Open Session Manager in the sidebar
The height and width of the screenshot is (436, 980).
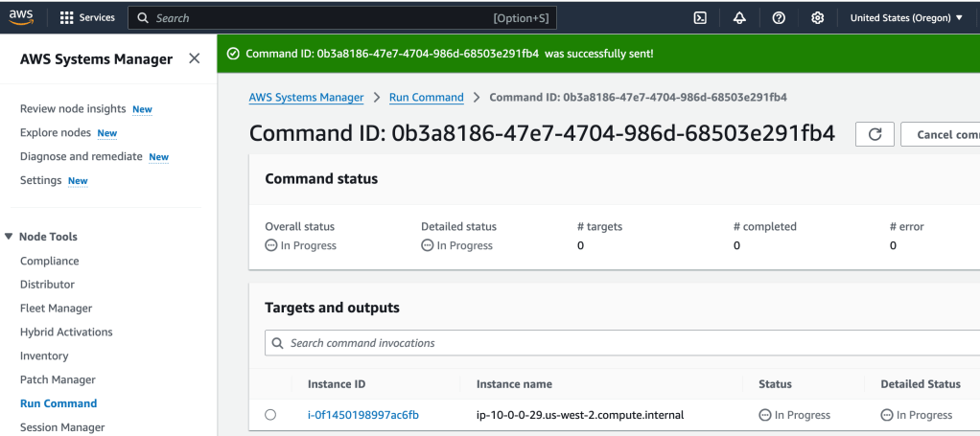point(62,427)
